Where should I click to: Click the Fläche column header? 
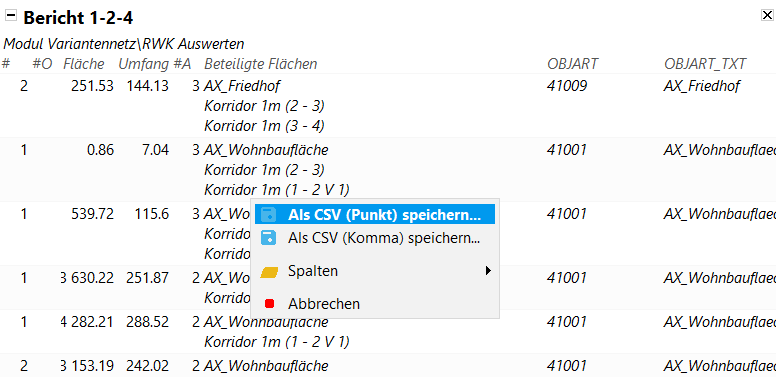click(x=84, y=64)
